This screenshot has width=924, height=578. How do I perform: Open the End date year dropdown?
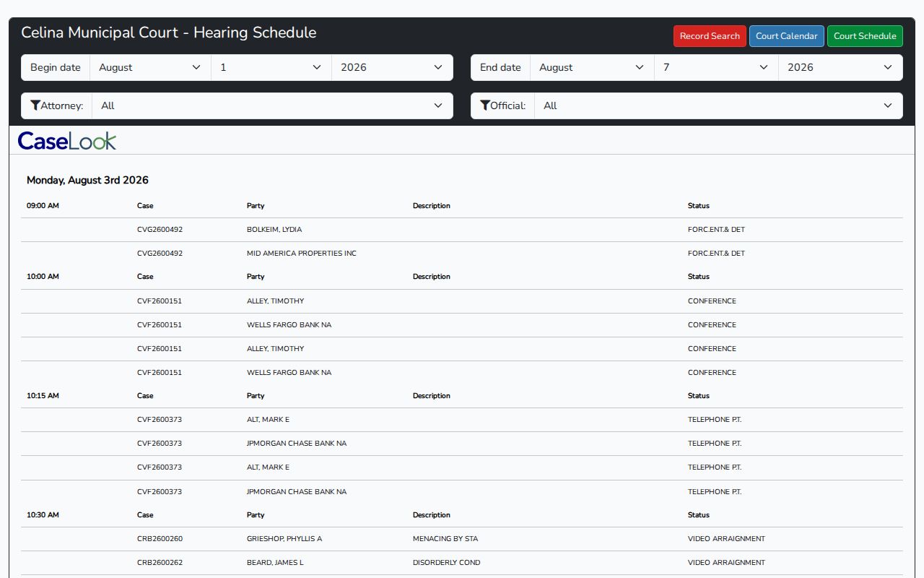840,67
